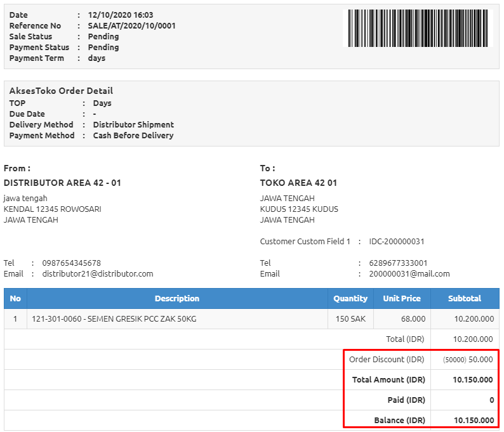504x432 pixels.
Task: Click the AksesToko Order Detail heading
Action: tap(61, 91)
